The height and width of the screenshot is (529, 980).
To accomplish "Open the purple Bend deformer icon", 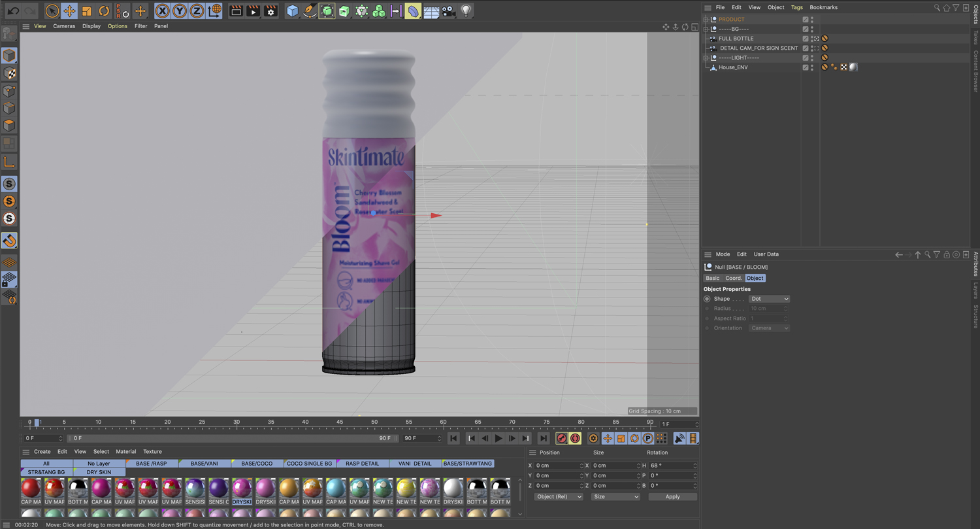I will (x=413, y=11).
